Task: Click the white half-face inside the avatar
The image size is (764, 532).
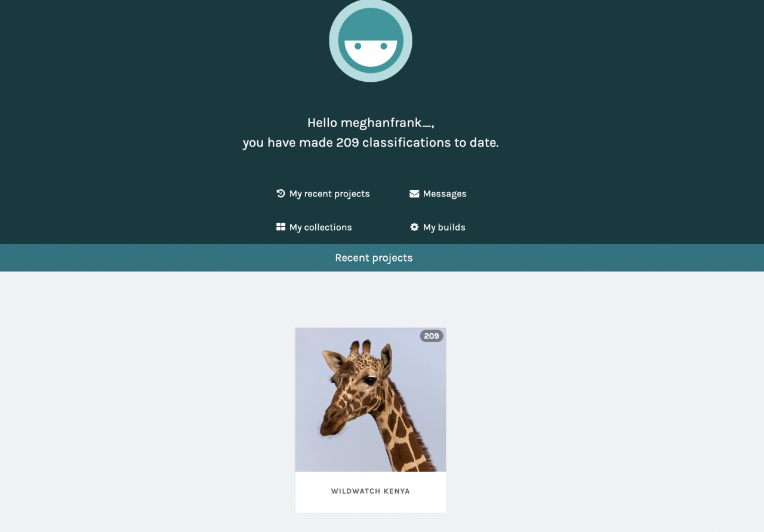Action: click(371, 53)
